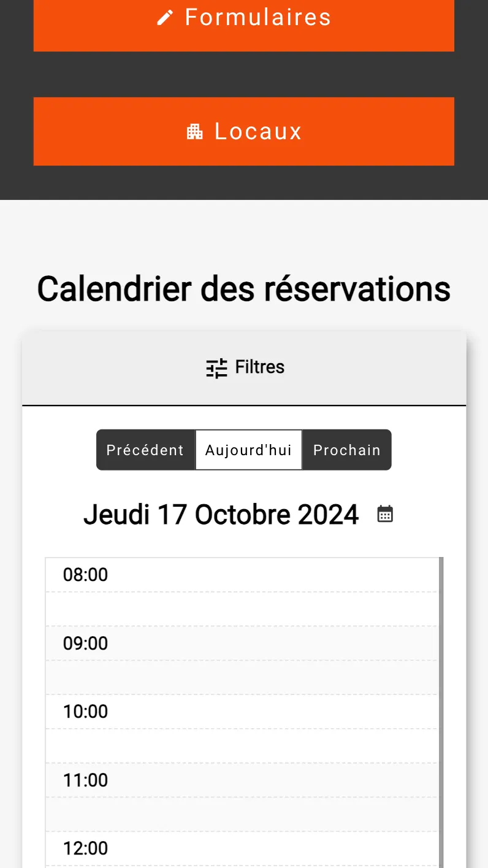Select the 12:00 time slot

coord(242,848)
